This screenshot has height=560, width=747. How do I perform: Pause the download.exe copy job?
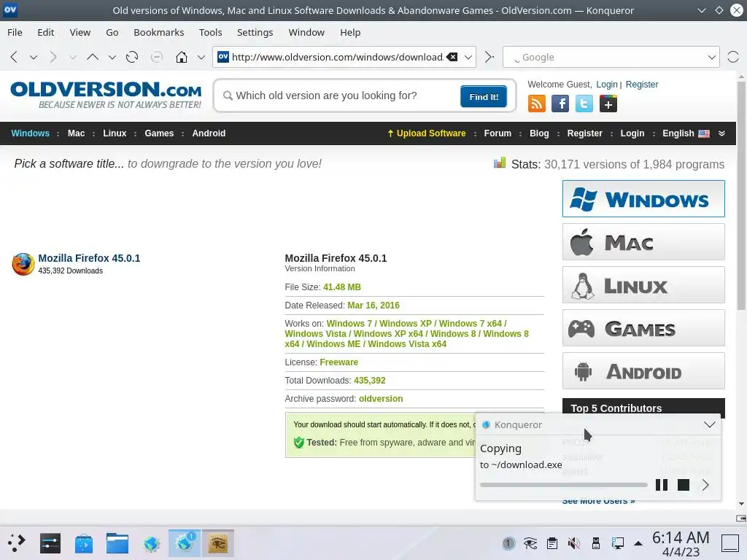click(661, 485)
